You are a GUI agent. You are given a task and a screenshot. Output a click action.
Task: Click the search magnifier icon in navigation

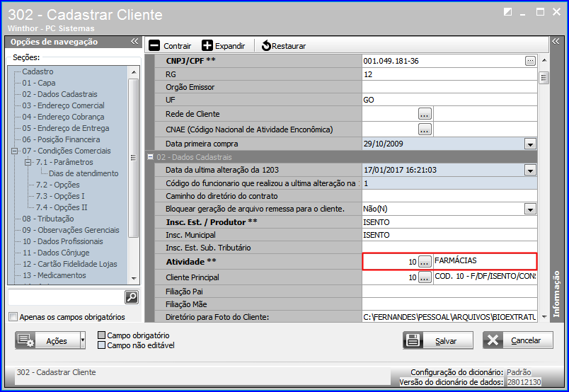(x=132, y=297)
